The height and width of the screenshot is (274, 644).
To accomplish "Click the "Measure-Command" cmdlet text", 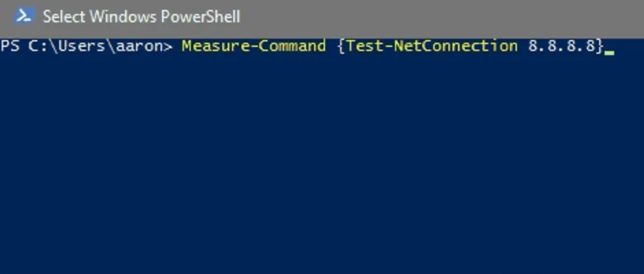I will [254, 46].
